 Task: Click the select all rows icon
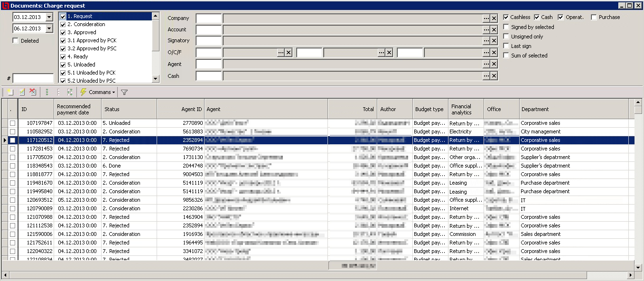(47, 92)
